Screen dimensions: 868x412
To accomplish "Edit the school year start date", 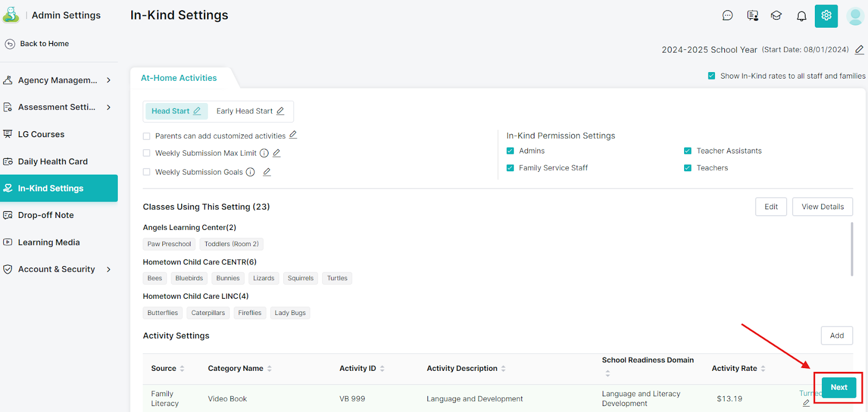I will click(859, 50).
